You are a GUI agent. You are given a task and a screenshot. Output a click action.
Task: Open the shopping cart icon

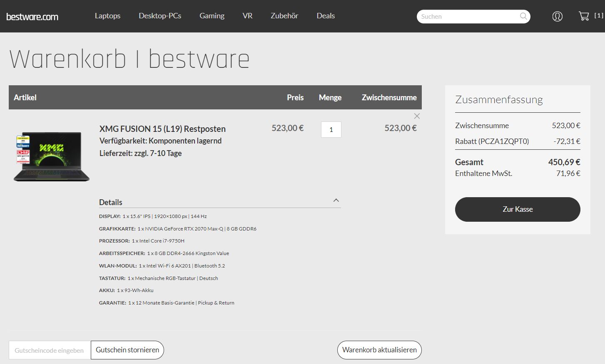pos(584,16)
